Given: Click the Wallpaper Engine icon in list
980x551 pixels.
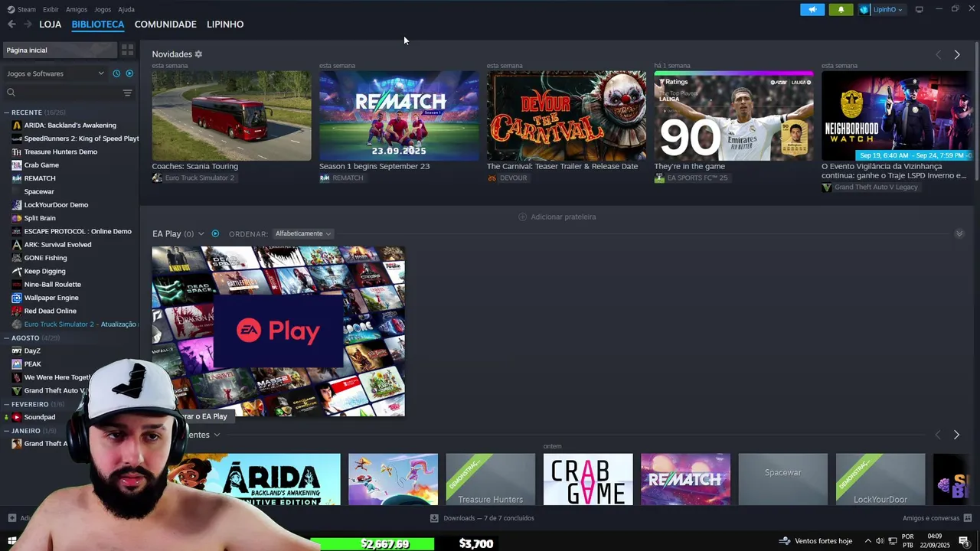Looking at the screenshot, I should coord(17,298).
